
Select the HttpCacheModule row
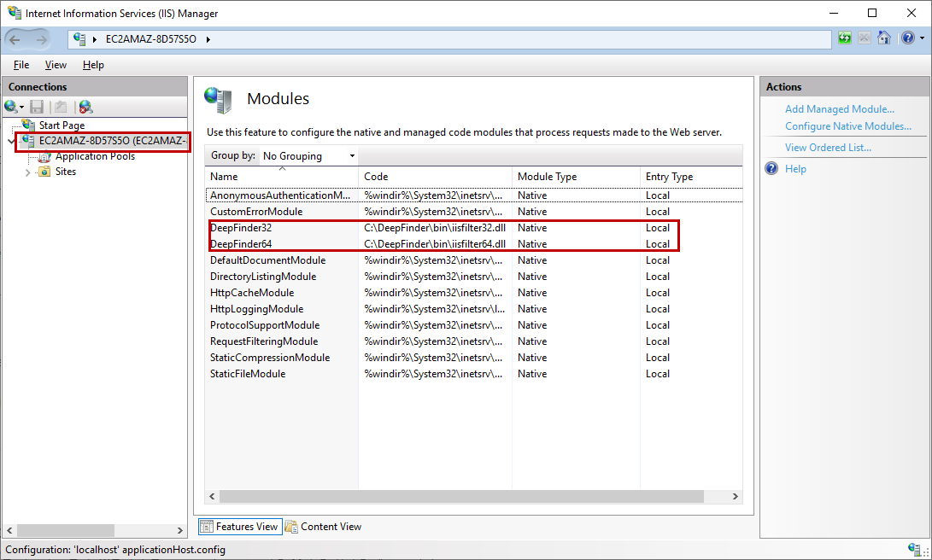474,293
